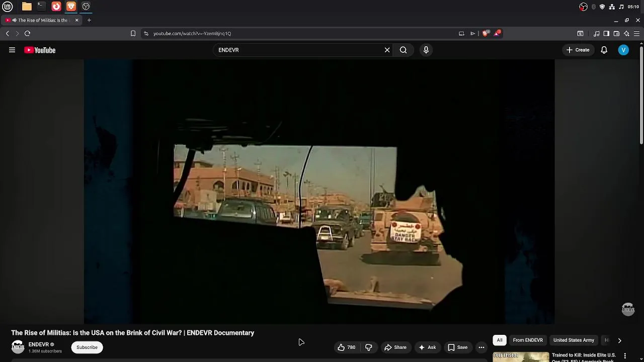Open the Brave Wallet icon

coord(616,34)
